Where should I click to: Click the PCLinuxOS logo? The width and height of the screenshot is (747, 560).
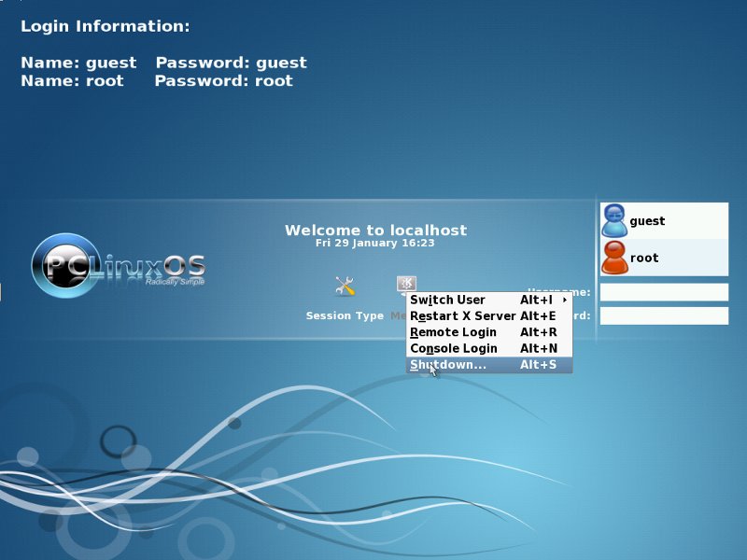(119, 265)
